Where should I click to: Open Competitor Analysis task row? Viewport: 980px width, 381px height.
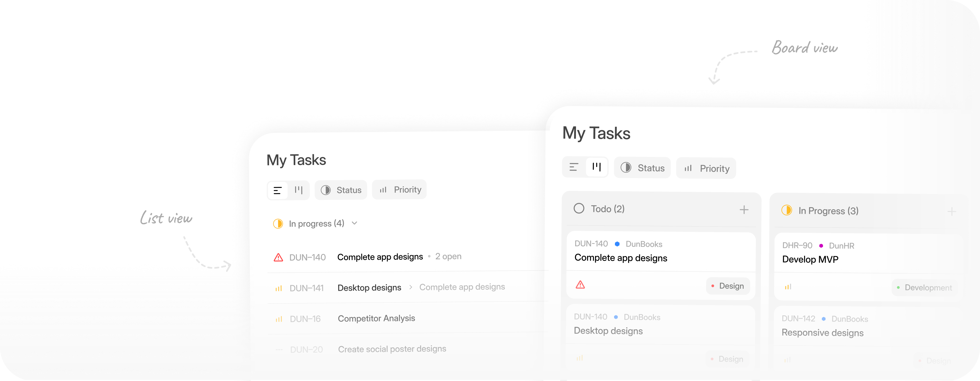click(408, 319)
